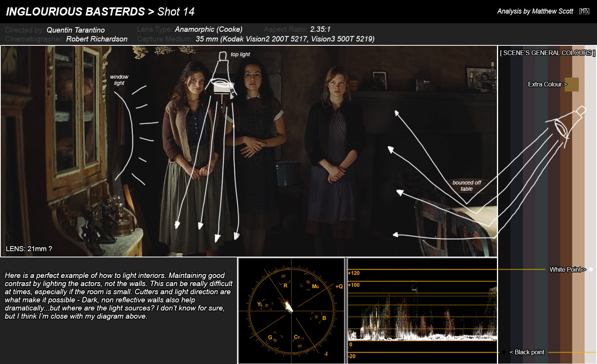Click the 'White Point >' label

click(568, 269)
